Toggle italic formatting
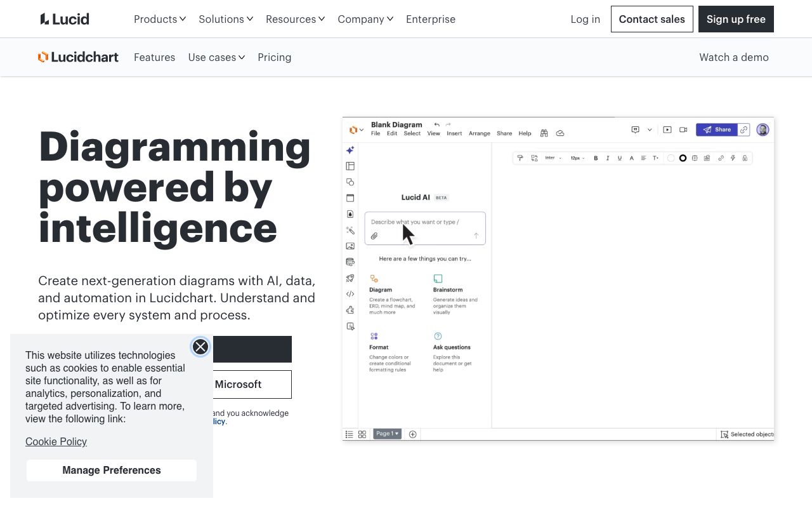This screenshot has width=812, height=508. 608,158
